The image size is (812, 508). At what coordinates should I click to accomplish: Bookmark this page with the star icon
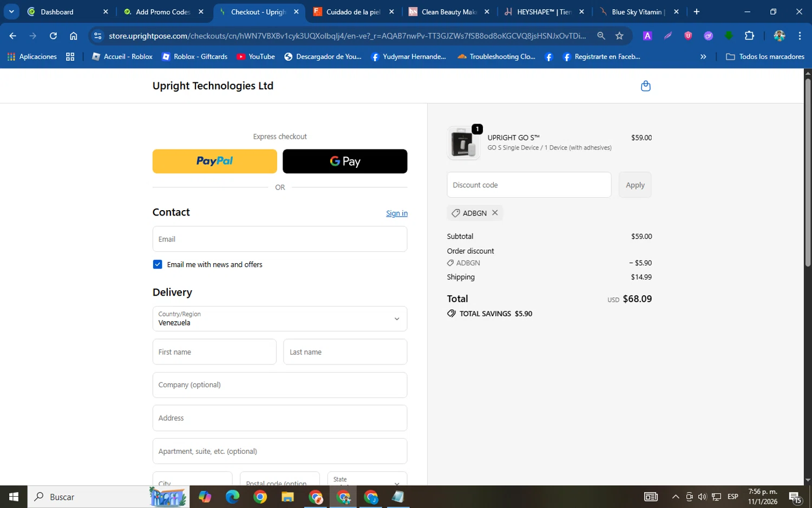point(619,36)
